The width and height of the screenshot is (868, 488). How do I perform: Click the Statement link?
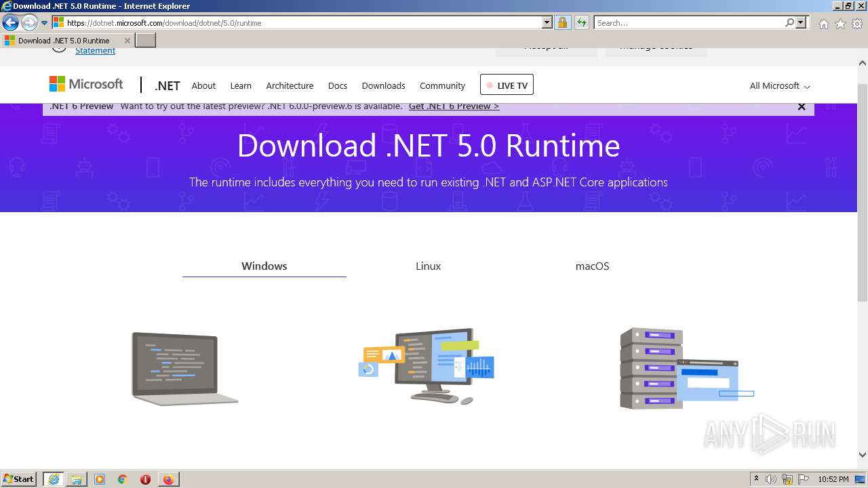click(95, 51)
